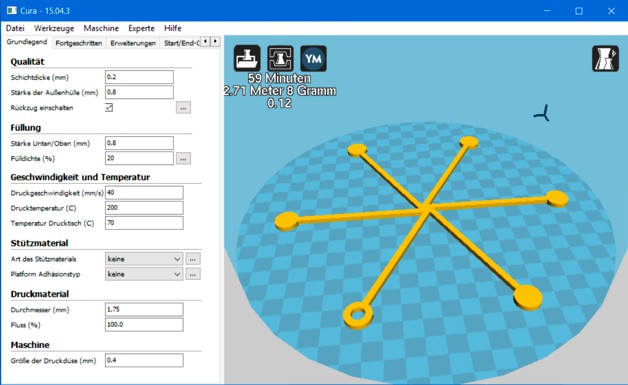
Task: Open the Hilfe menu
Action: (173, 28)
